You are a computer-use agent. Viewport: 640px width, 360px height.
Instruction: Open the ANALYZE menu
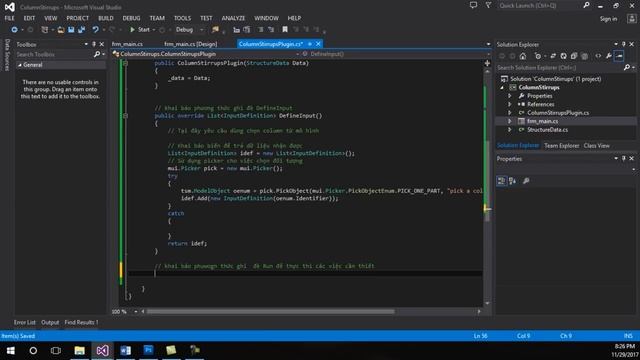233,18
